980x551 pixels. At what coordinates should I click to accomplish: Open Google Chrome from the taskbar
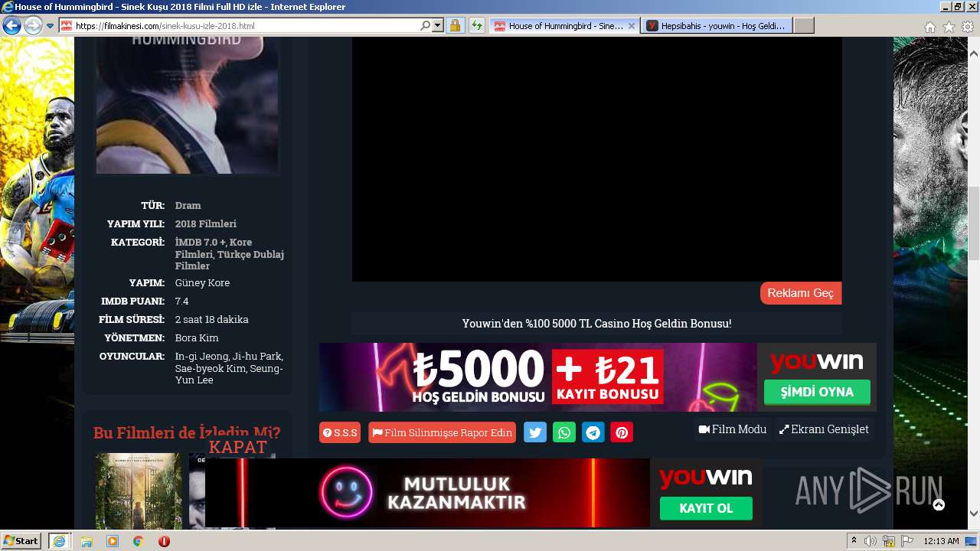click(138, 540)
